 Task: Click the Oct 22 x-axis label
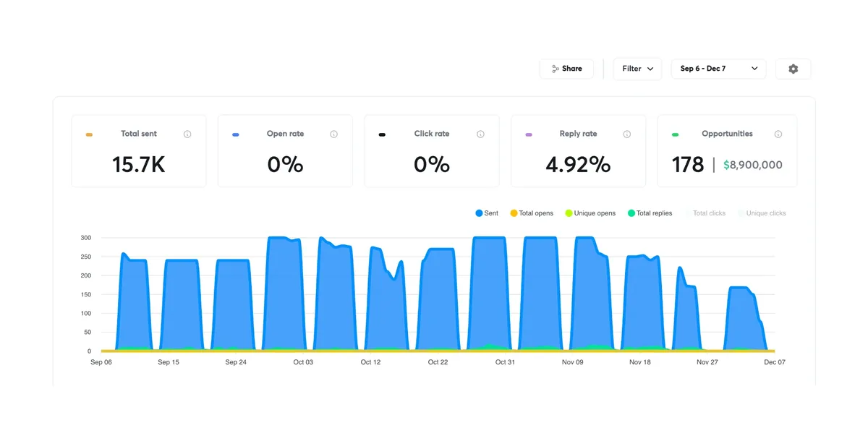point(438,362)
